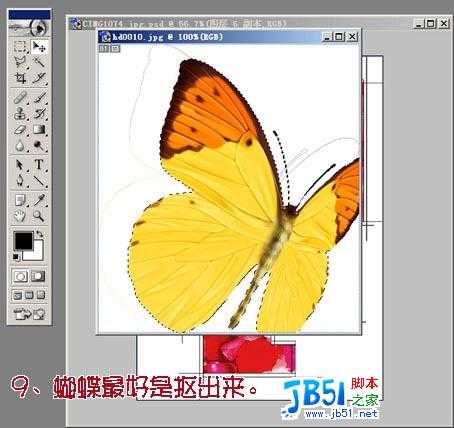Viewport: 454px width, 428px height.
Task: Select the Blur tool
Action: coord(20,146)
